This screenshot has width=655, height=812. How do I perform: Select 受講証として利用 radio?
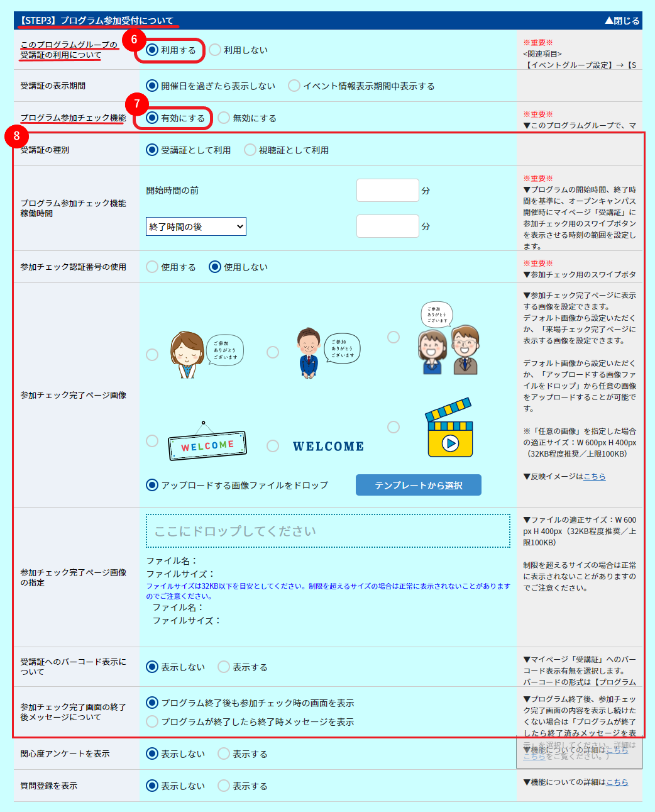[x=152, y=150]
